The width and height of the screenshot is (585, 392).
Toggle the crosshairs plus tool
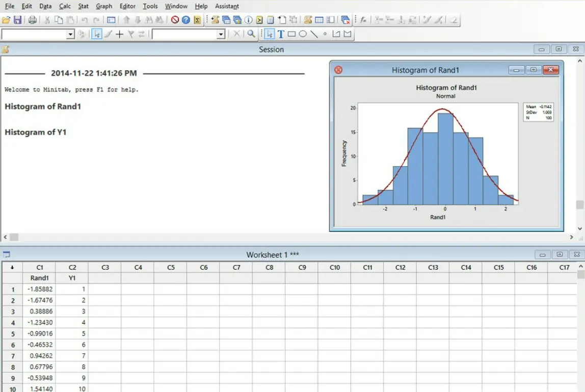coord(119,34)
